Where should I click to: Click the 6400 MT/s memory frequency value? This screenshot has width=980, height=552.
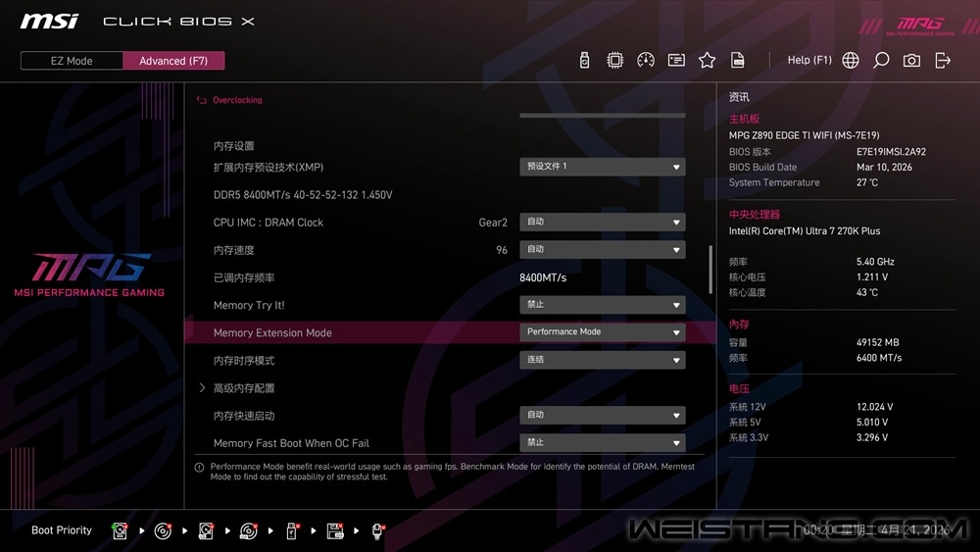tap(879, 358)
